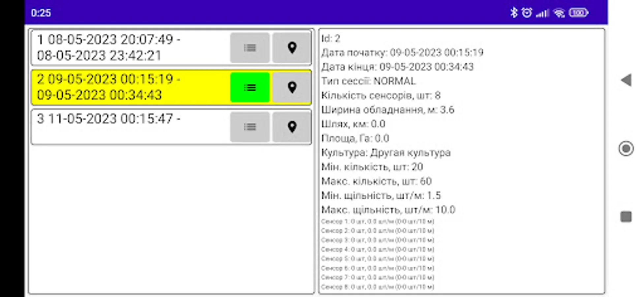This screenshot has width=644, height=297.
Task: Tap the 'Сенсор 3' data line
Action: point(378,240)
